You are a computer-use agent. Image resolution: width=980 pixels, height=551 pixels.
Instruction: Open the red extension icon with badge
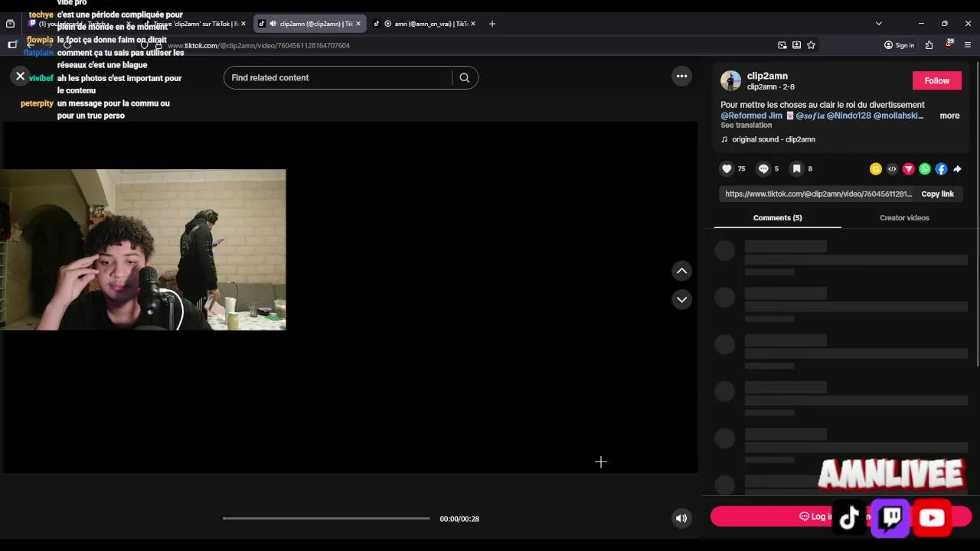[x=949, y=44]
